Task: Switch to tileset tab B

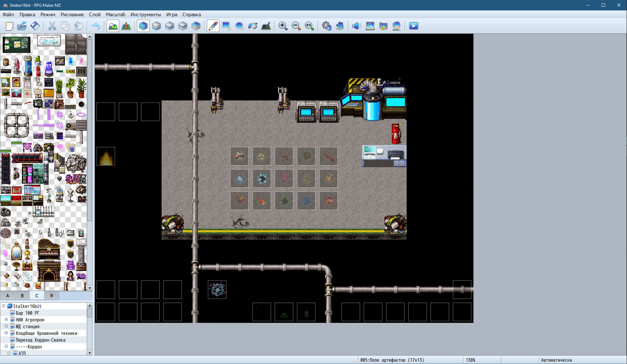Action: click(22, 296)
